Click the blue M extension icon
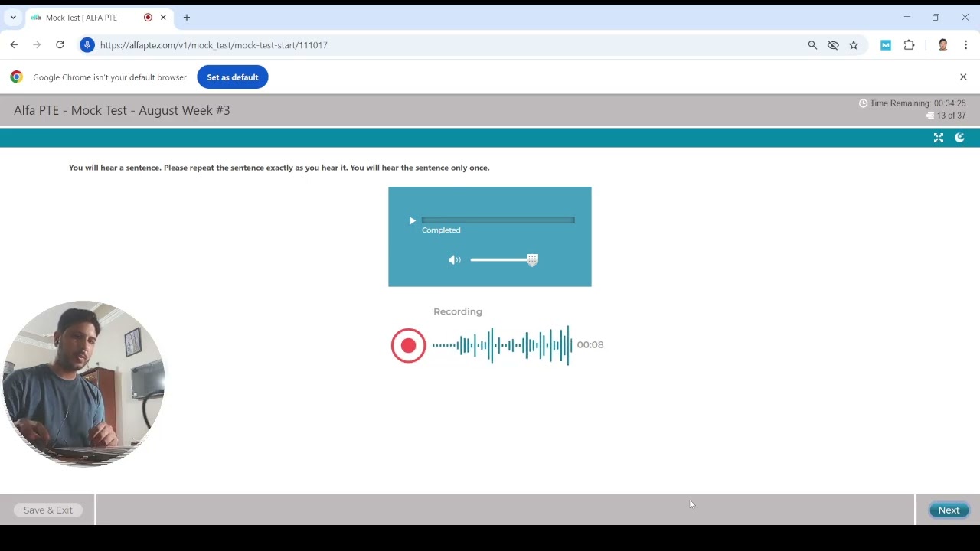 886,45
